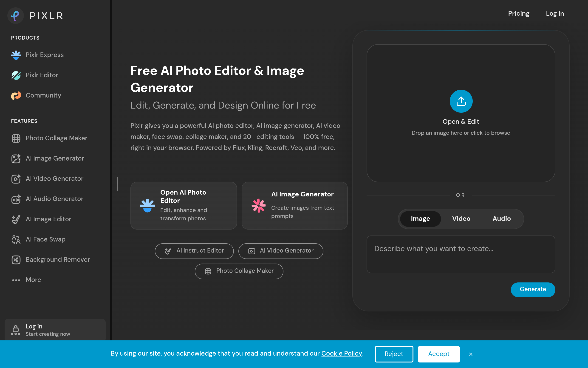Switch to the Image tab
The width and height of the screenshot is (588, 368).
pyautogui.click(x=420, y=219)
